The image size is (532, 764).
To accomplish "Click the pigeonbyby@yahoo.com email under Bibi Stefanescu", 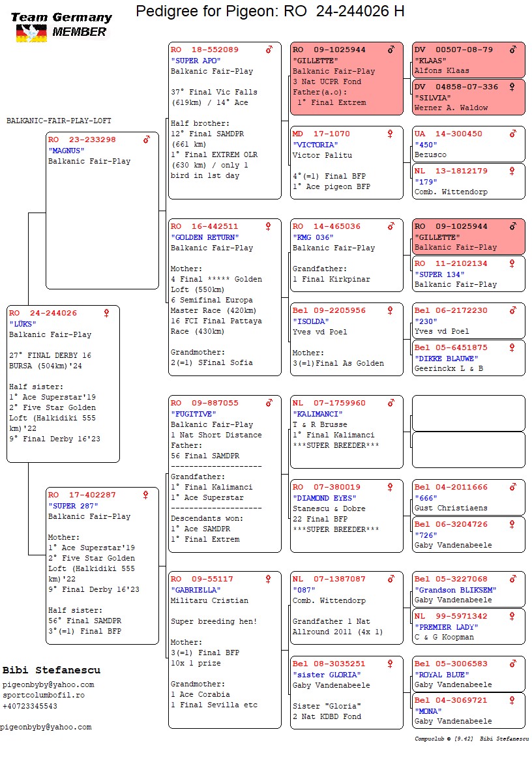I will click(48, 685).
